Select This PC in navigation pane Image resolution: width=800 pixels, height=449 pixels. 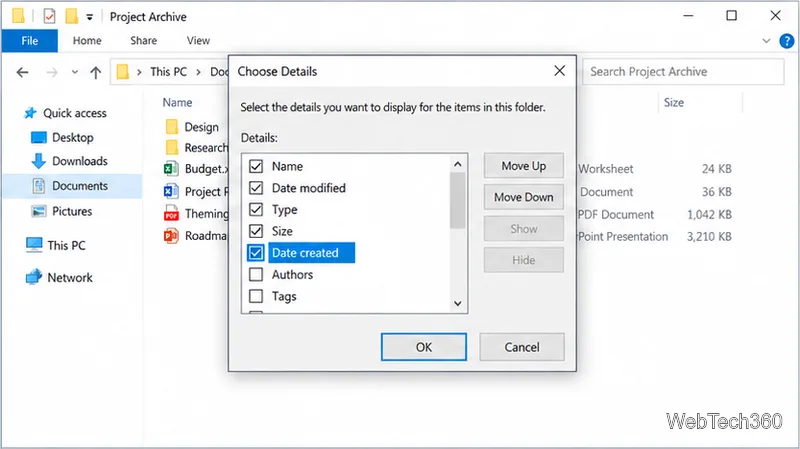point(66,245)
